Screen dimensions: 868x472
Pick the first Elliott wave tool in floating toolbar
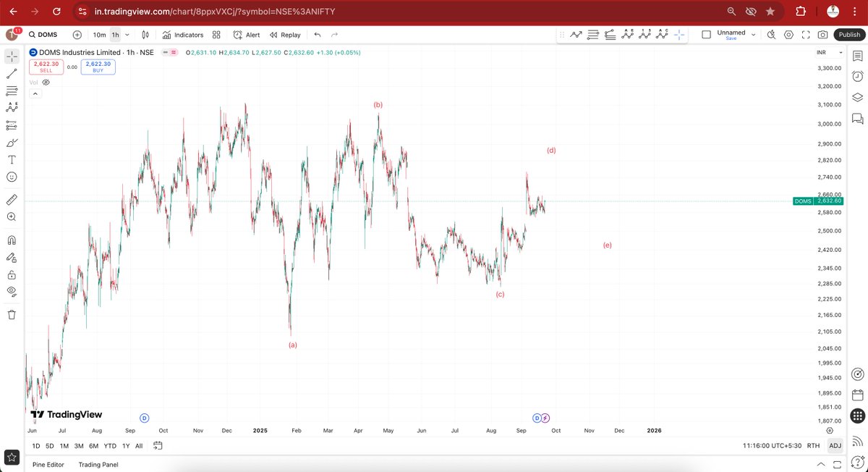(x=627, y=35)
